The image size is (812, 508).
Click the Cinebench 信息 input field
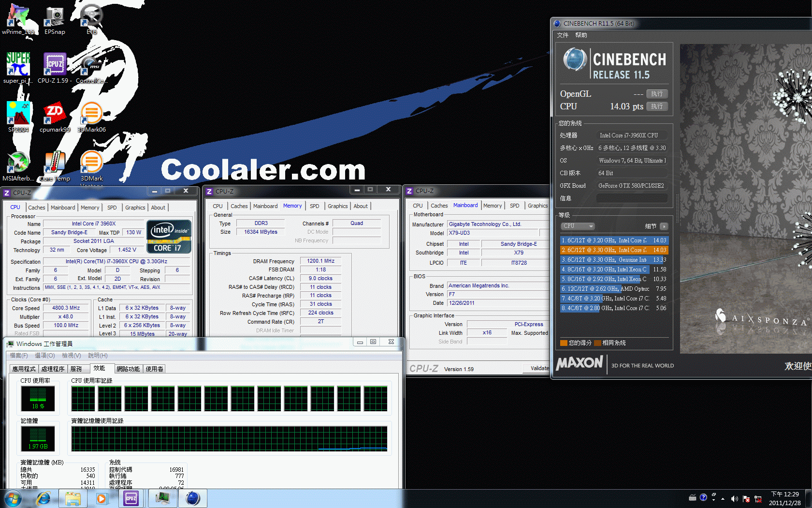pos(632,198)
